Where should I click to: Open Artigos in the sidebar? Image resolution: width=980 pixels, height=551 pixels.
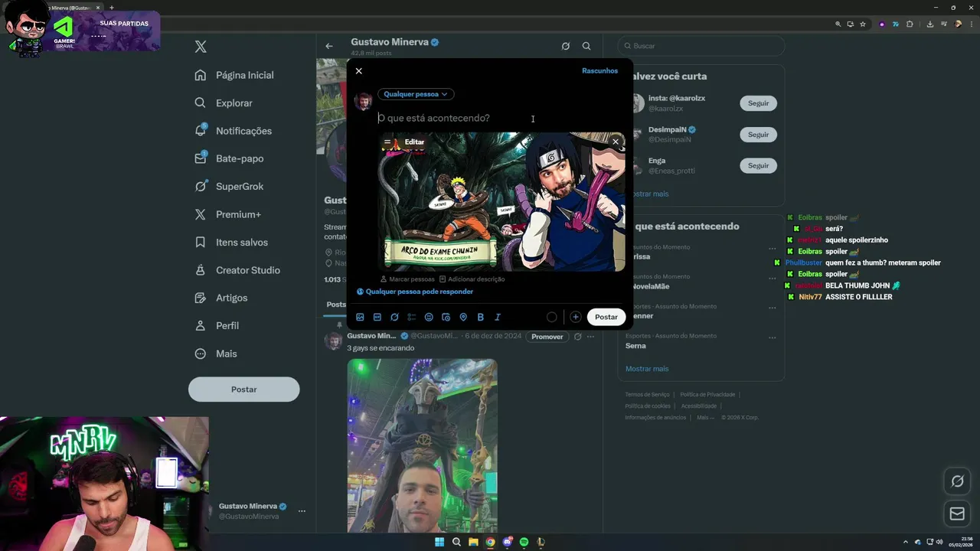tap(221, 298)
